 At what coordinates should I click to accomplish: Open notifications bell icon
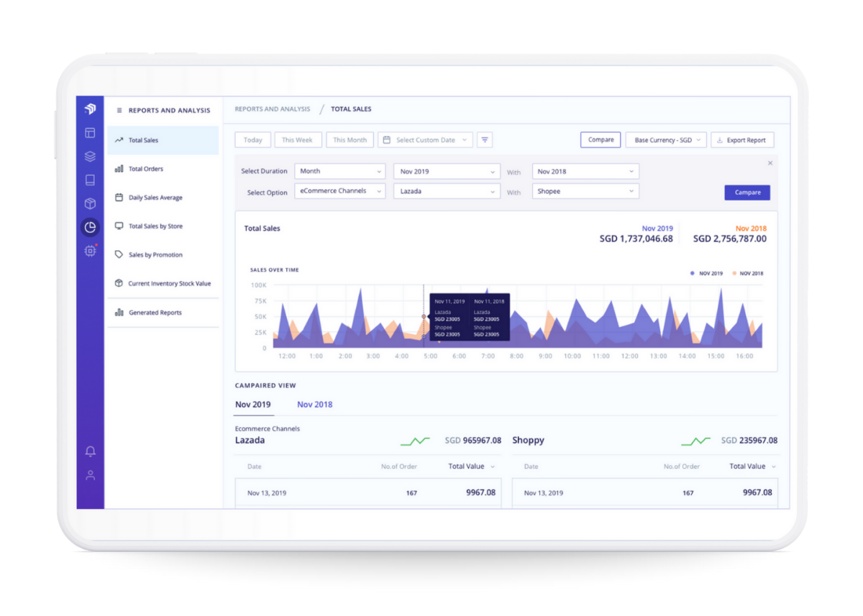90,451
